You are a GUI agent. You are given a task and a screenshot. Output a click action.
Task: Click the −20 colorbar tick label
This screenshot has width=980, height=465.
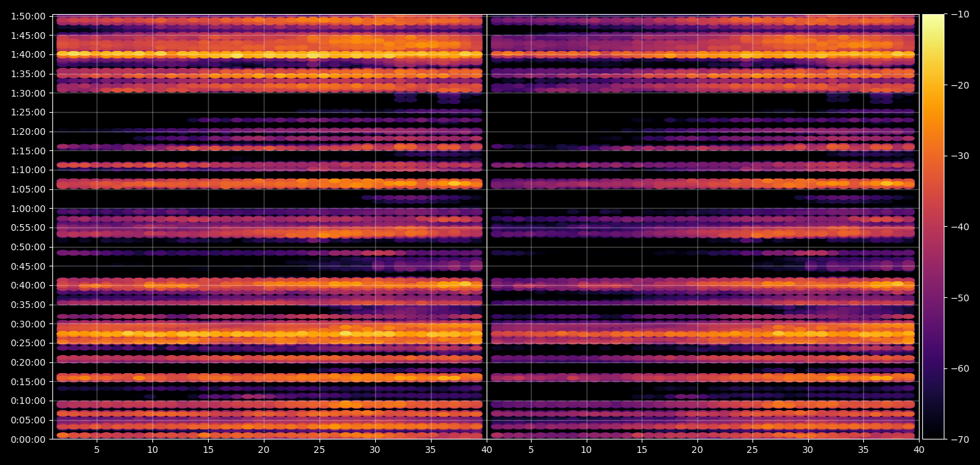(959, 85)
